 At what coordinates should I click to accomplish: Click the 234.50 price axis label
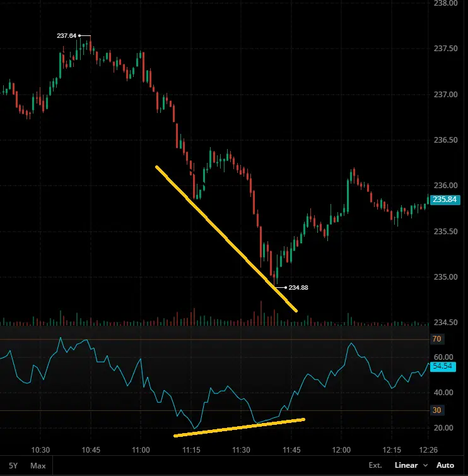pyautogui.click(x=445, y=323)
